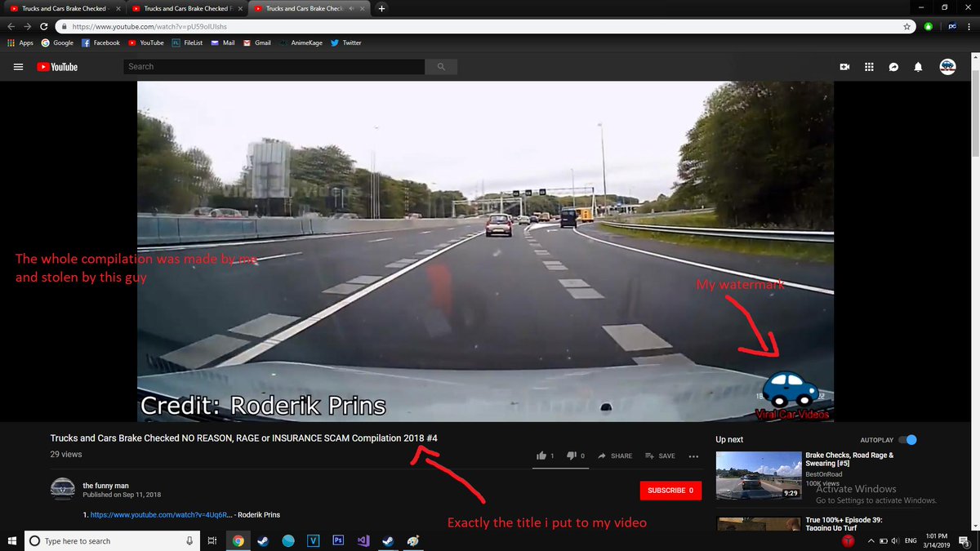Select the third active YouTube tab
Screen dimensions: 980x551
point(310,8)
